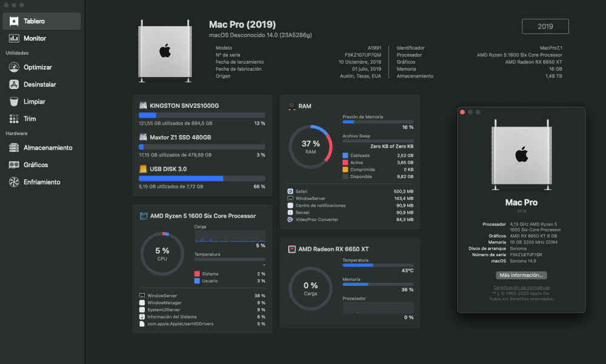Image resolution: width=606 pixels, height=364 pixels.
Task: Click the WindowServer icon in CPU process list
Action: (x=142, y=296)
